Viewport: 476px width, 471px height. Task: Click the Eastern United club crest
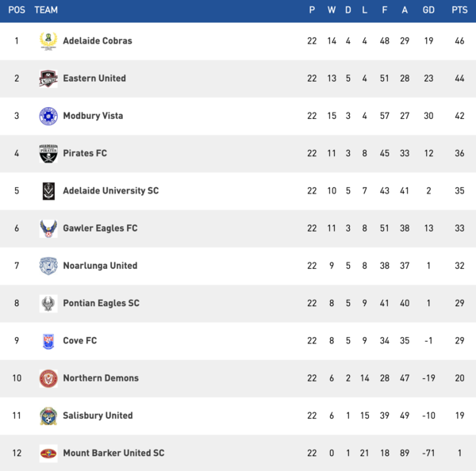point(48,78)
